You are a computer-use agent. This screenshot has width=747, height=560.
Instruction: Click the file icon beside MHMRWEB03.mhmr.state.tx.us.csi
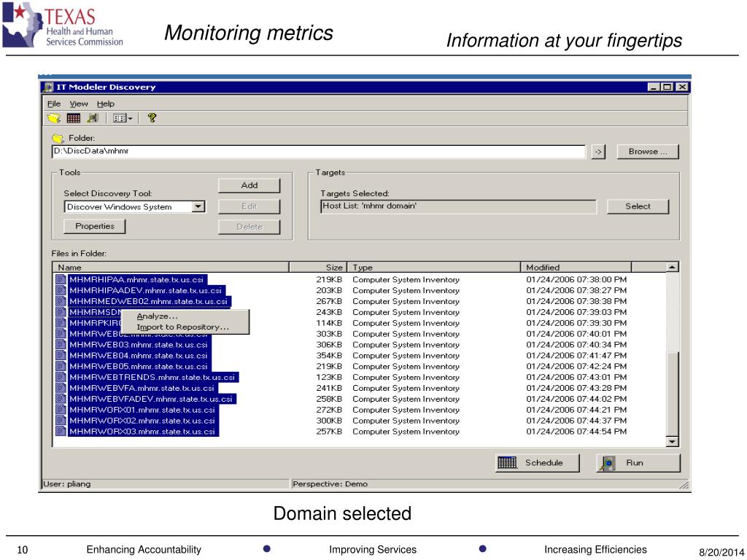pyautogui.click(x=61, y=345)
